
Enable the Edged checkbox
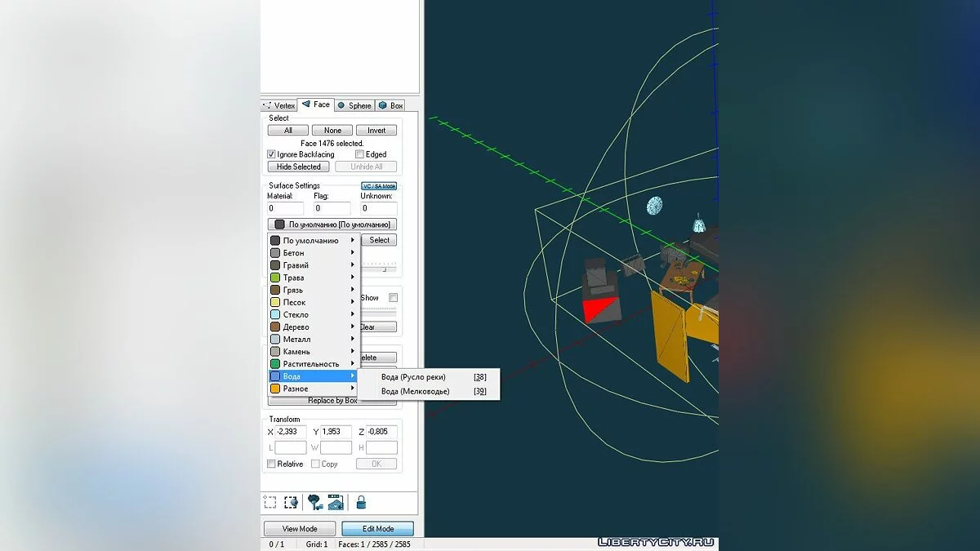pos(359,154)
